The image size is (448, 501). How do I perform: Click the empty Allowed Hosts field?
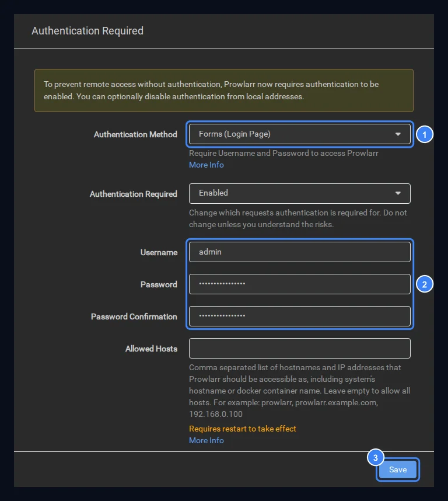[300, 348]
